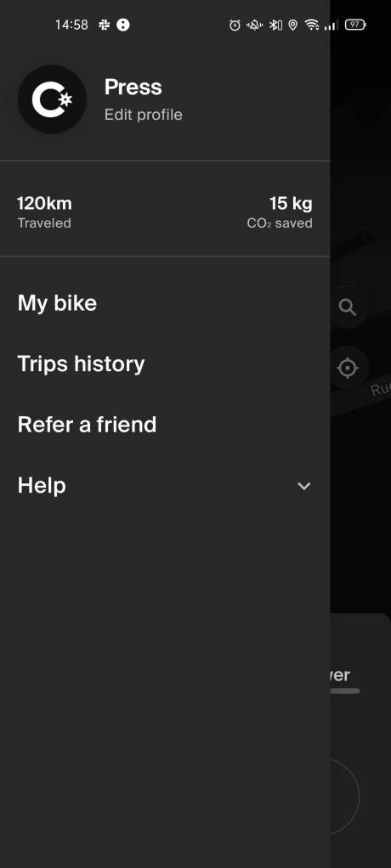Tap the alarm clock status icon
391x868 pixels.
pyautogui.click(x=235, y=25)
